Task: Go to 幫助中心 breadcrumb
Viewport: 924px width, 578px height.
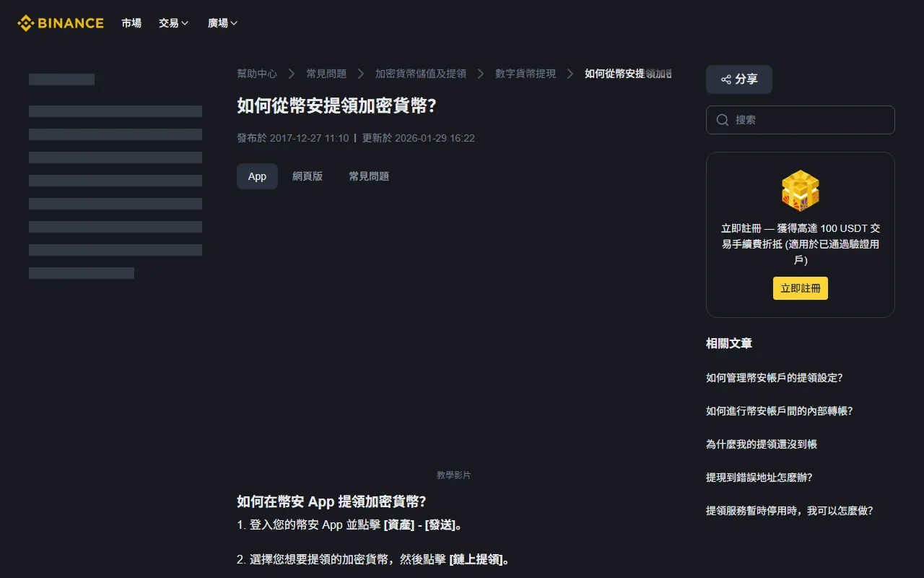Action: (257, 74)
